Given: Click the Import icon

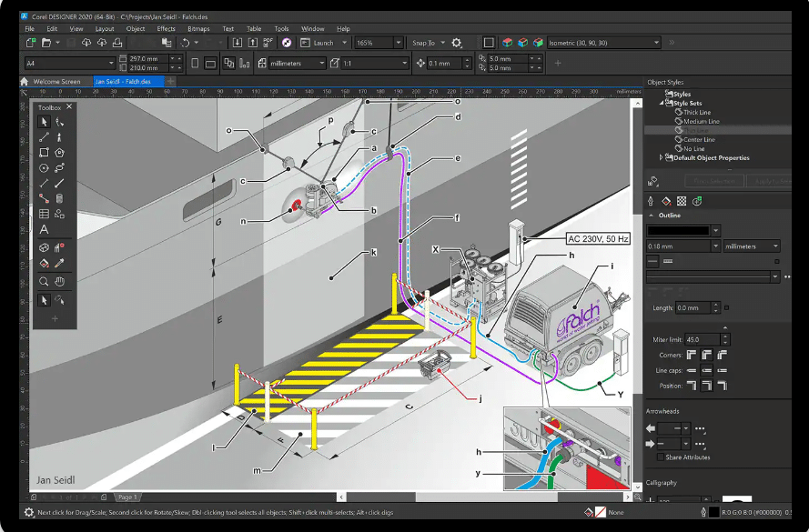Looking at the screenshot, I should pos(238,43).
